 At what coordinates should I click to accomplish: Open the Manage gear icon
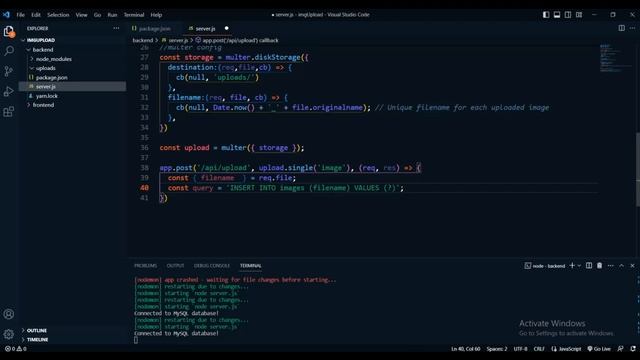9,334
